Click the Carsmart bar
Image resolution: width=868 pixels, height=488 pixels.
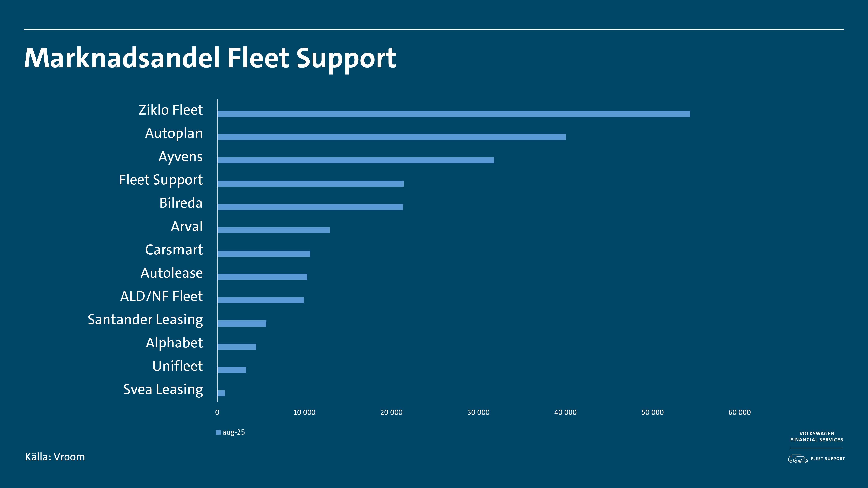[x=264, y=254]
